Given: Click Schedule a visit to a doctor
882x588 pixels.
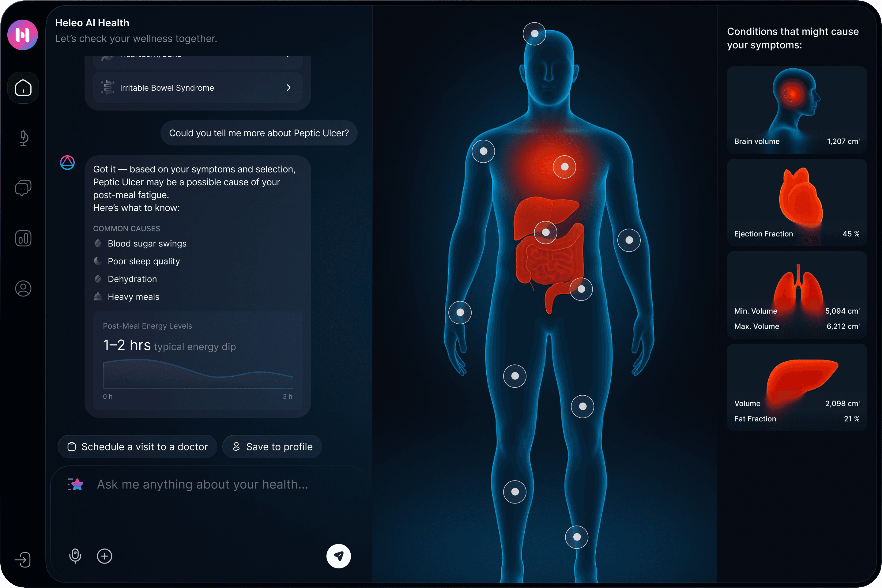Looking at the screenshot, I should pos(137,447).
